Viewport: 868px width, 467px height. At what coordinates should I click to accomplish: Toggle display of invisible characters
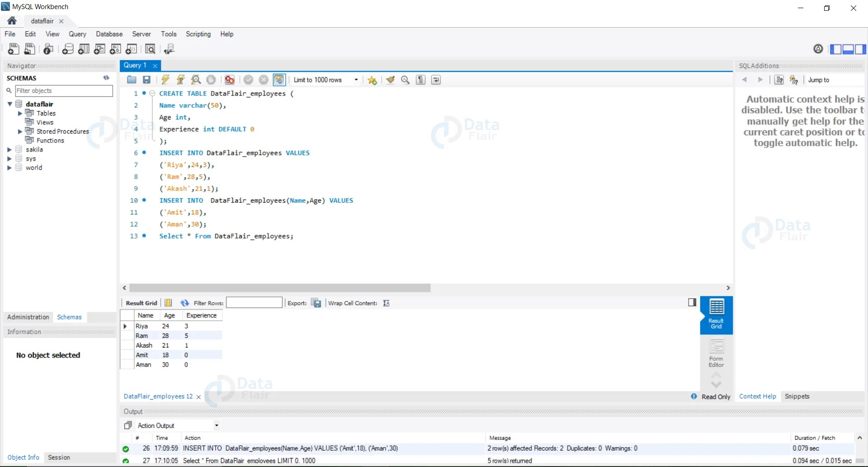tap(421, 80)
